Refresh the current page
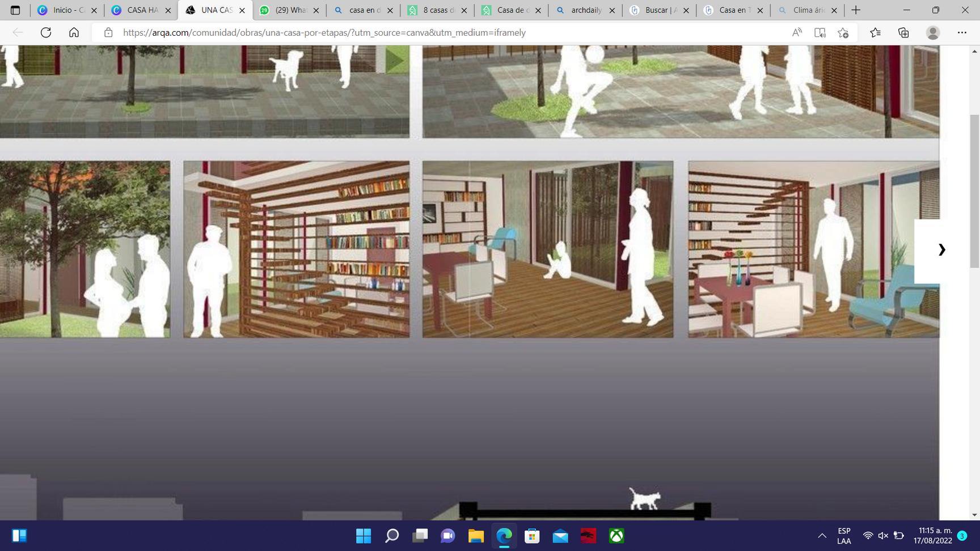The height and width of the screenshot is (551, 980). (46, 32)
